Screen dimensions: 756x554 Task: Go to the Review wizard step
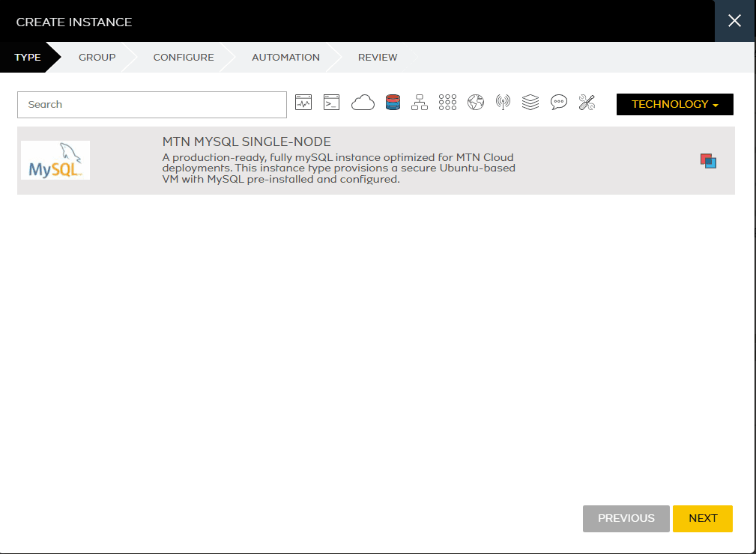(378, 58)
